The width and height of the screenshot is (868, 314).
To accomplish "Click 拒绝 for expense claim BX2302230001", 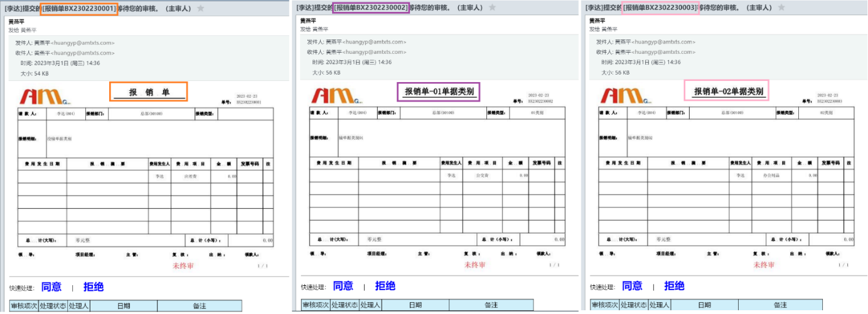I will point(93,287).
